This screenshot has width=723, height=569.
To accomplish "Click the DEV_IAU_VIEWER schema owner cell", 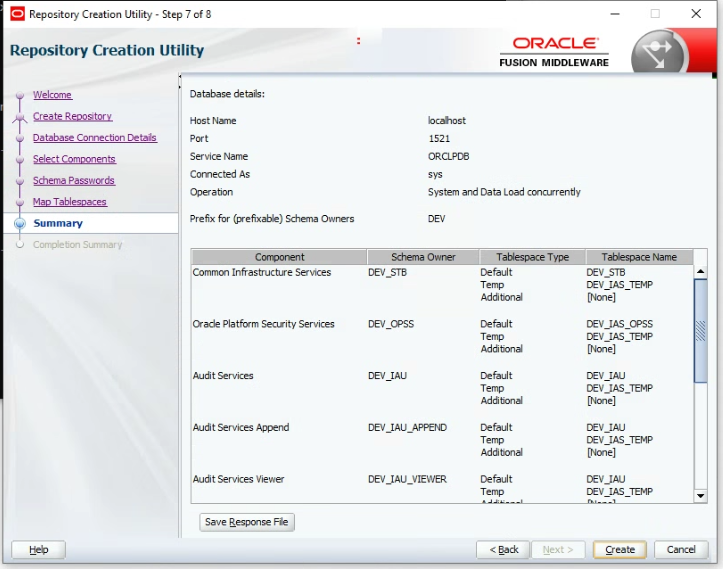I will (407, 479).
